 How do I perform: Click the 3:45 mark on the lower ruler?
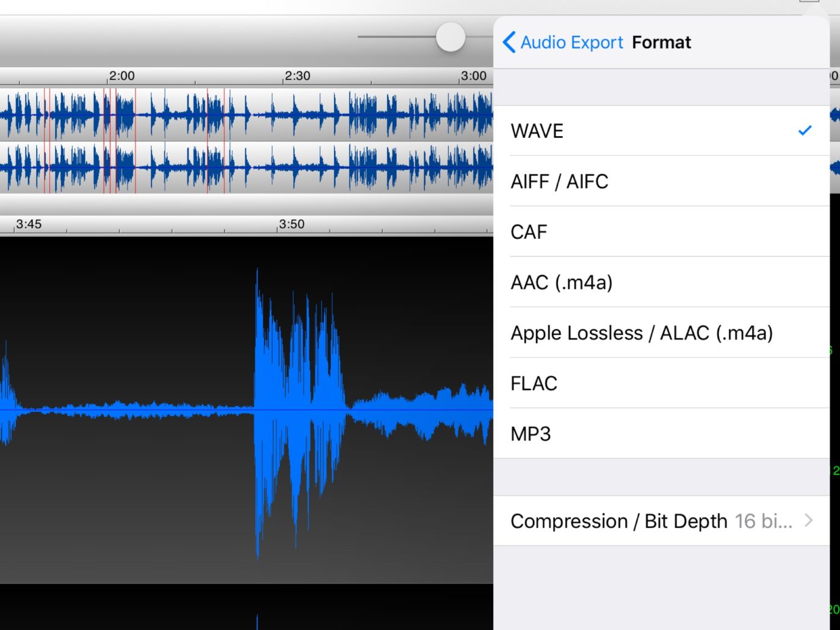pyautogui.click(x=30, y=224)
